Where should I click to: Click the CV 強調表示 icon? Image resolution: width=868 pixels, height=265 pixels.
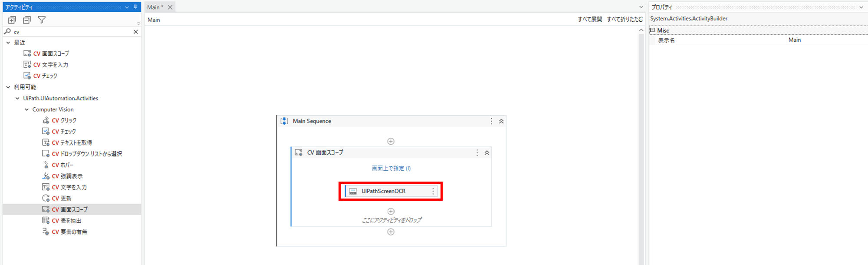[x=46, y=176]
